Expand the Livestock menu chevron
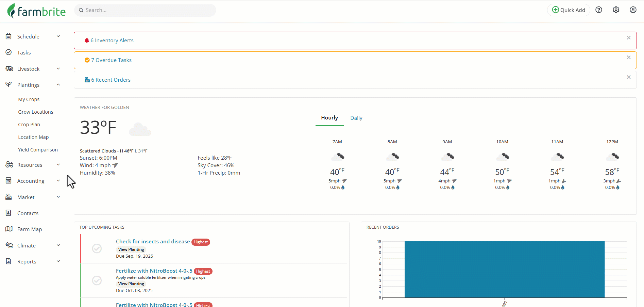The height and width of the screenshot is (307, 644). [x=58, y=68]
